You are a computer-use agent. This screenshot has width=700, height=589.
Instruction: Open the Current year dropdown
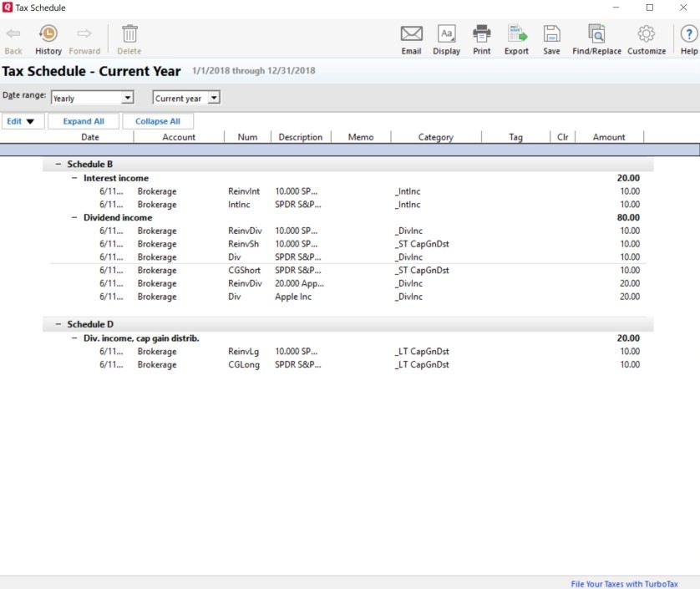tap(213, 98)
